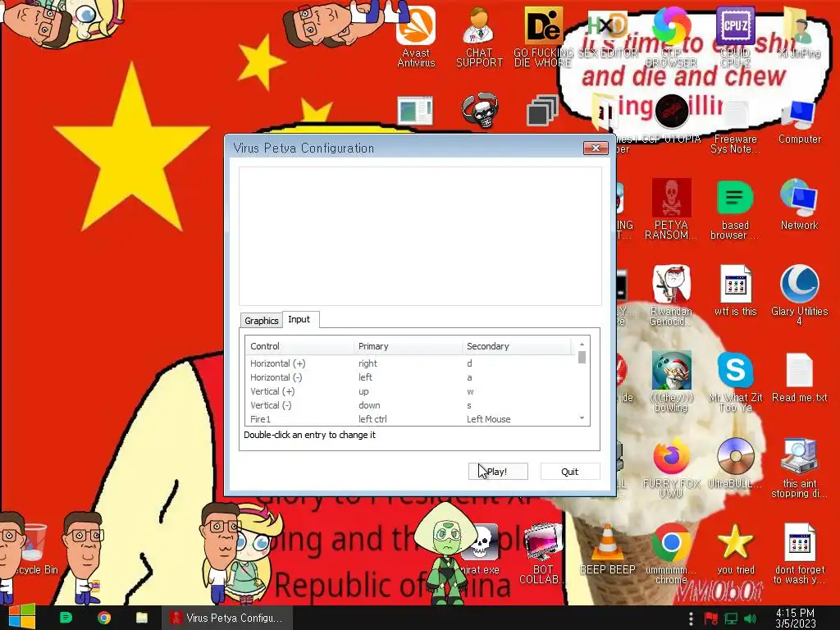Select the Horizontal (+) control row

click(x=410, y=363)
